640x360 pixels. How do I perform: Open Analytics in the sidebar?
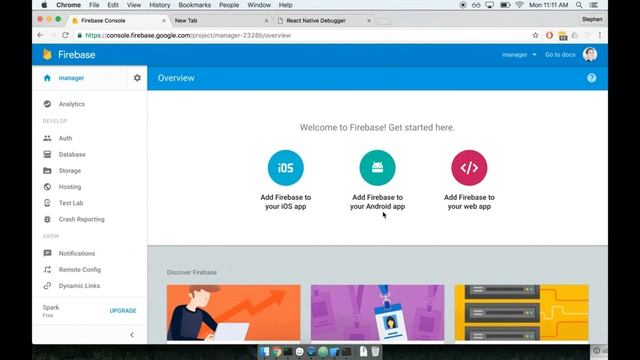[x=71, y=104]
